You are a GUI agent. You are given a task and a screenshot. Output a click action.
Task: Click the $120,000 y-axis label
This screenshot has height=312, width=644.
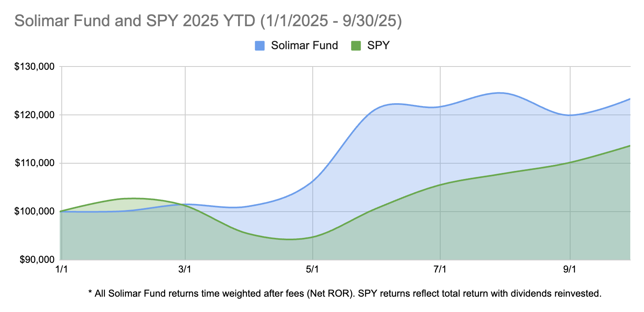[34, 115]
